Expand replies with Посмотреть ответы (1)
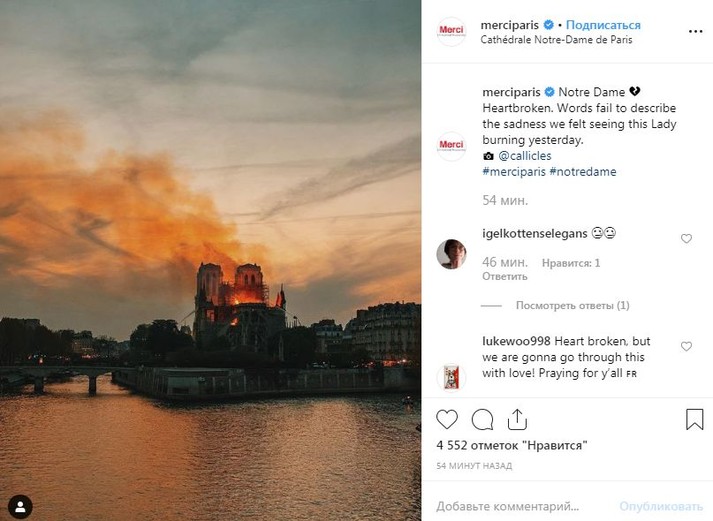The width and height of the screenshot is (713, 521). click(x=572, y=305)
